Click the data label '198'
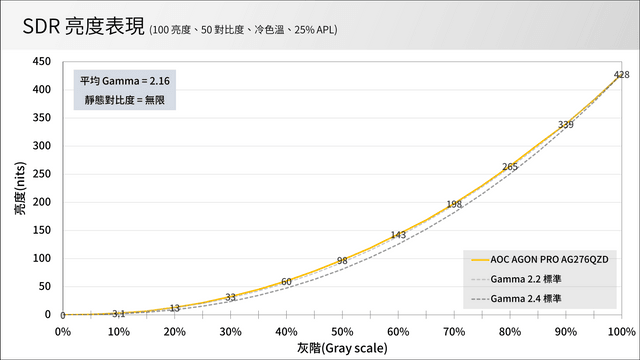The width and height of the screenshot is (640, 360). point(454,204)
